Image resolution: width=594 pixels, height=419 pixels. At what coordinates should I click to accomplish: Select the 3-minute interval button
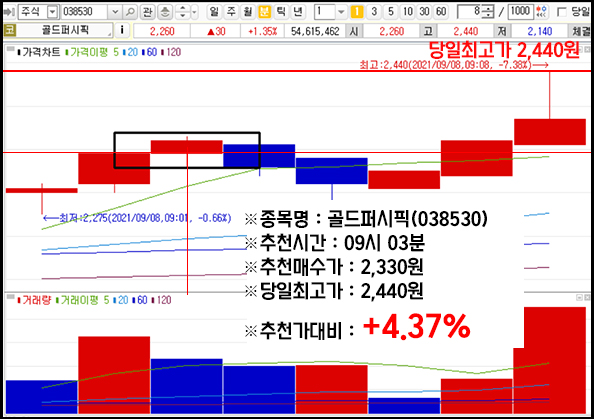tap(374, 12)
